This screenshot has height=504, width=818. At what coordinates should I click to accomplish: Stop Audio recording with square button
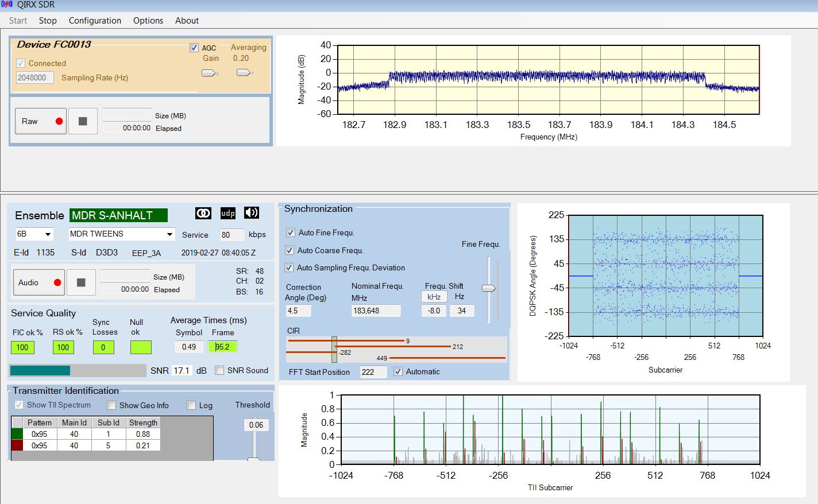point(81,282)
